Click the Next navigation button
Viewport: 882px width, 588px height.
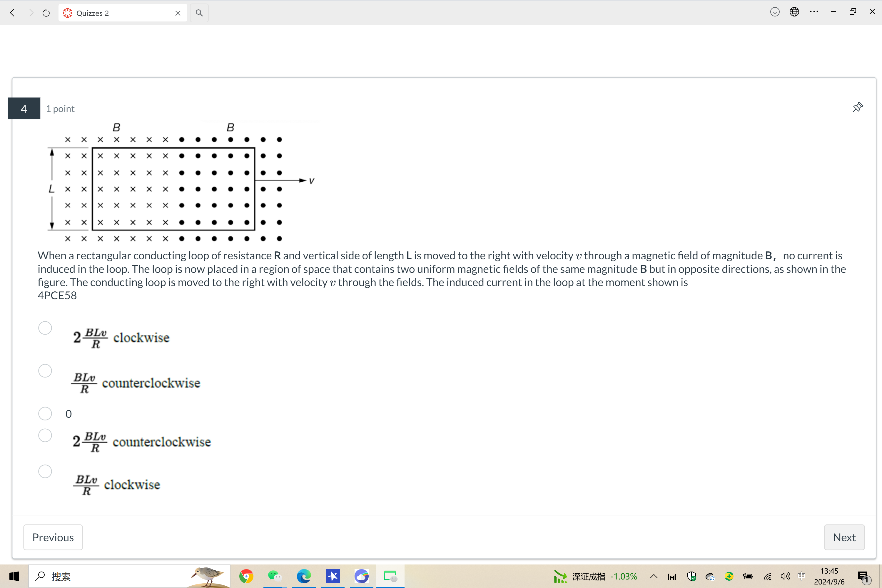tap(844, 537)
